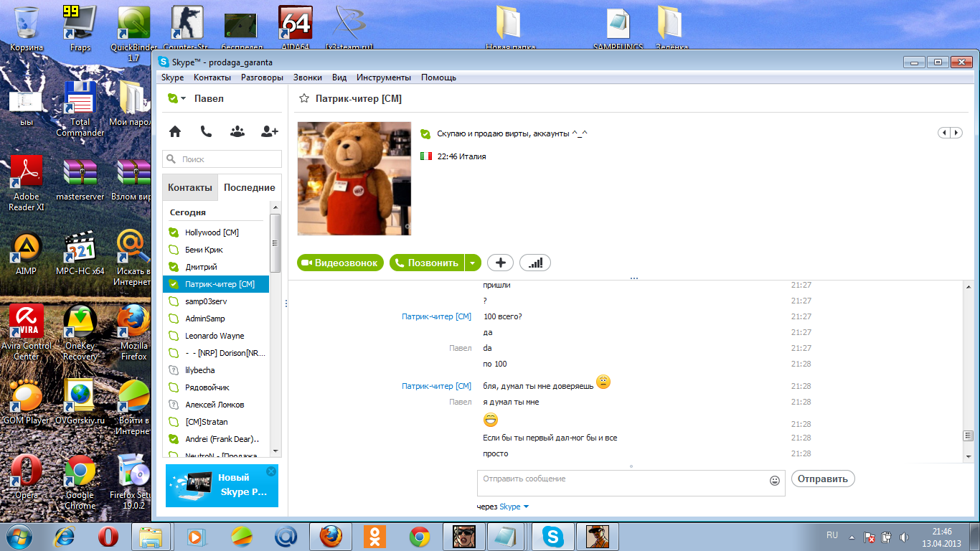Open the AdminSamp conversation
The width and height of the screenshot is (980, 551).
[216, 319]
